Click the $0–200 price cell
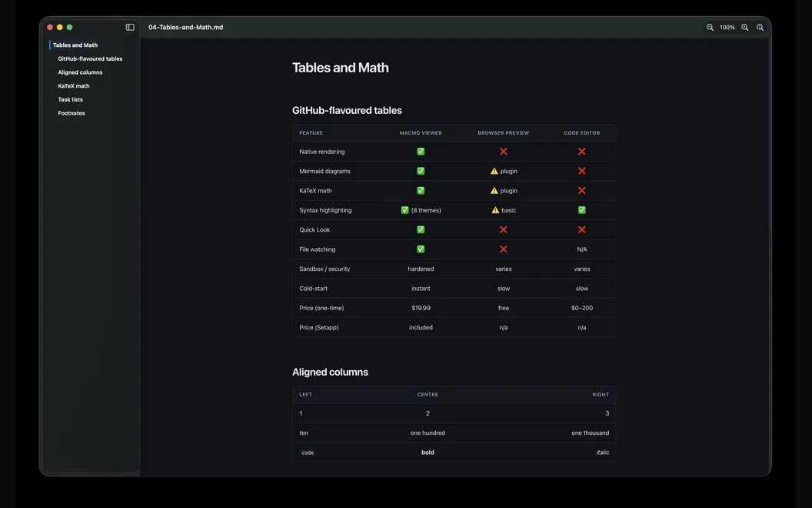The width and height of the screenshot is (812, 508). (x=581, y=308)
